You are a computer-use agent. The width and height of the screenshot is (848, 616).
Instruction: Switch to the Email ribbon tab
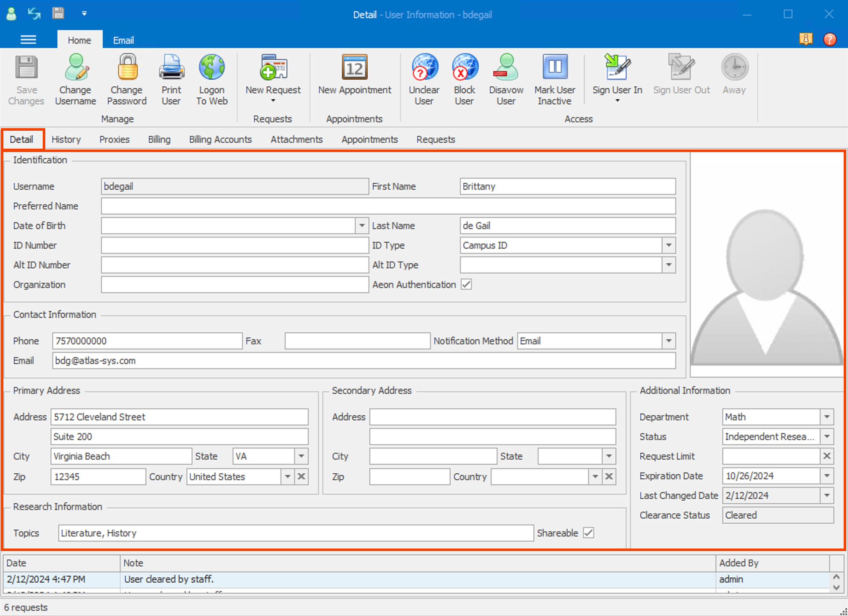point(123,40)
